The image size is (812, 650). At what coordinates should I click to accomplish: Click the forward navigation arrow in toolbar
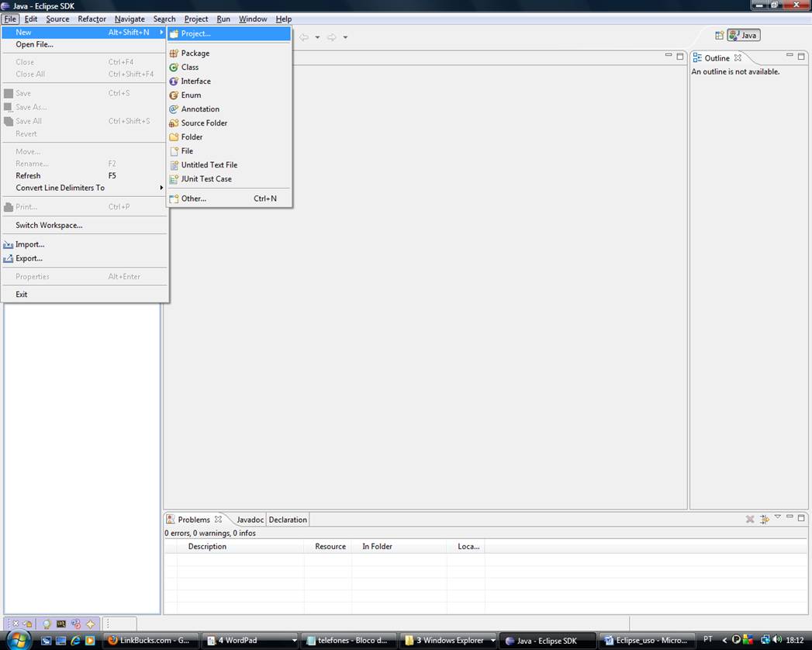click(332, 37)
